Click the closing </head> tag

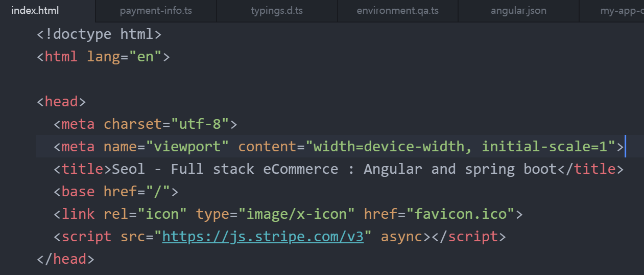(x=66, y=259)
